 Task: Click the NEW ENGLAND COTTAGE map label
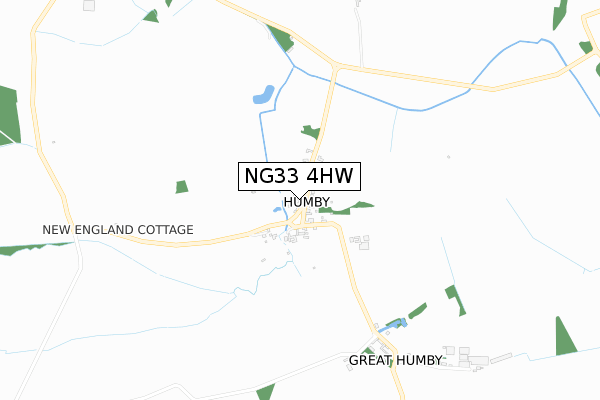click(x=118, y=230)
